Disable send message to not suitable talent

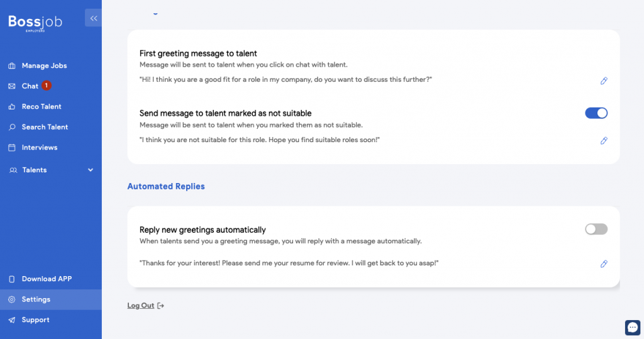point(596,113)
